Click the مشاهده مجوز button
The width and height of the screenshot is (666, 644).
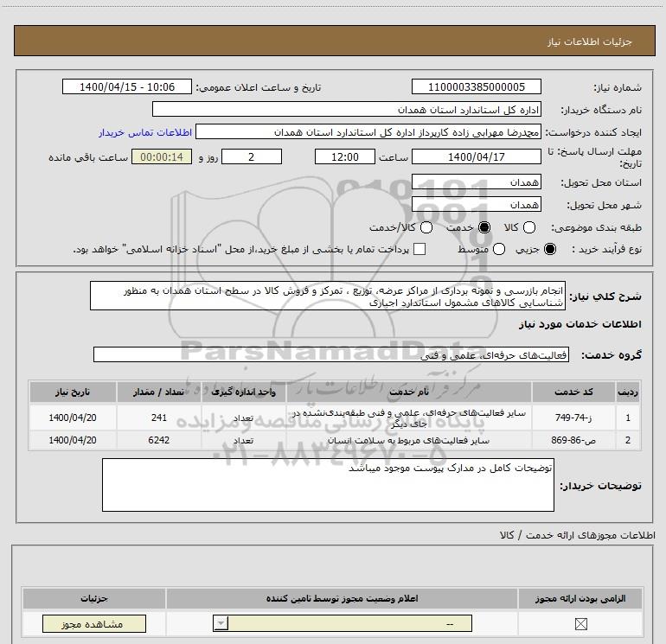pyautogui.click(x=94, y=623)
